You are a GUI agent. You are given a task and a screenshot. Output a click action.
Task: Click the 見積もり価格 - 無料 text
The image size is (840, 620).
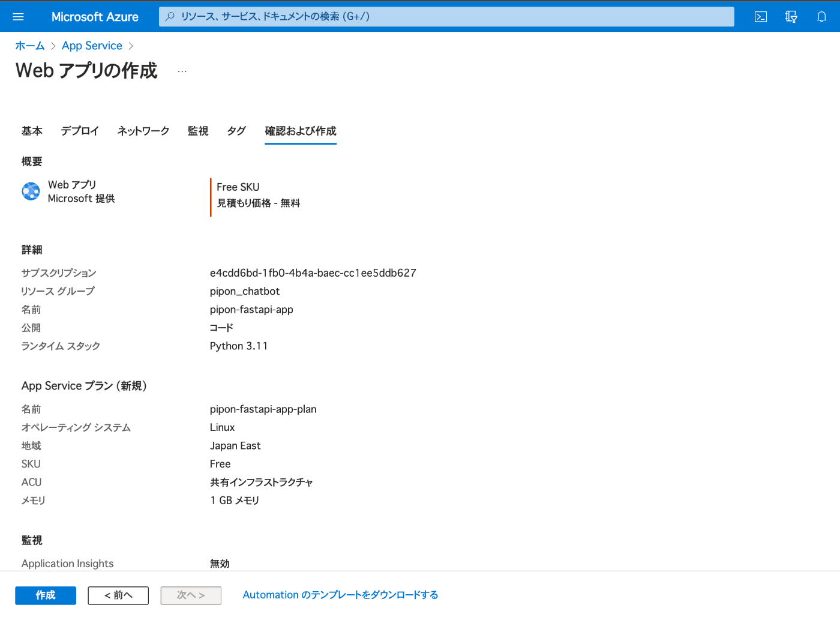[x=259, y=203]
